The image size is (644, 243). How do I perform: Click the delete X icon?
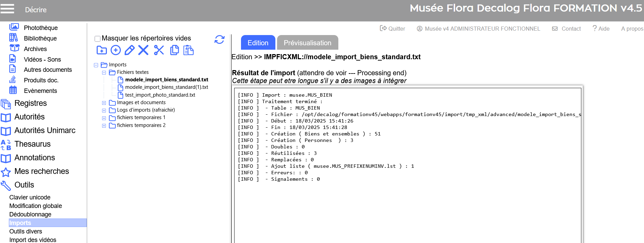pos(143,50)
